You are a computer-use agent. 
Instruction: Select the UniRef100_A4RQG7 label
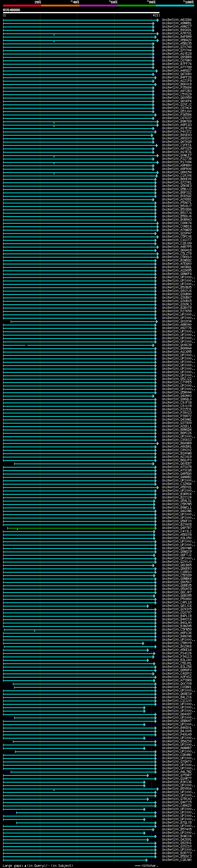point(176,71)
